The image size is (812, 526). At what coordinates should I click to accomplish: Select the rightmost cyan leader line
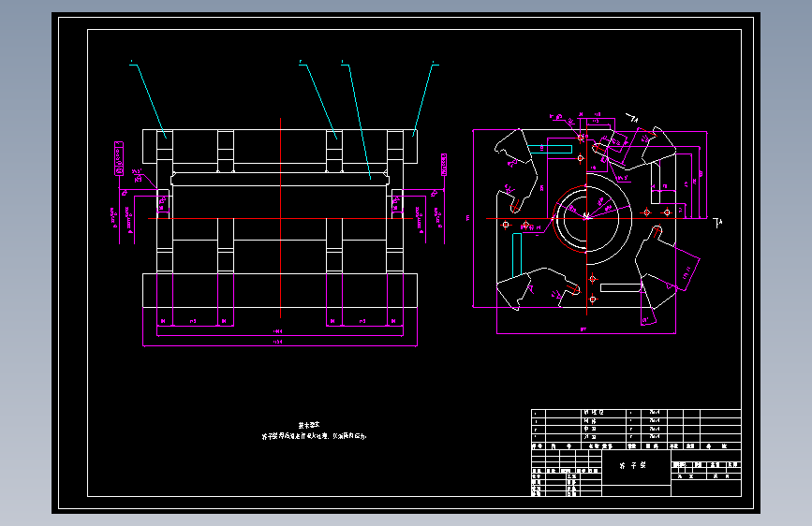point(425,99)
